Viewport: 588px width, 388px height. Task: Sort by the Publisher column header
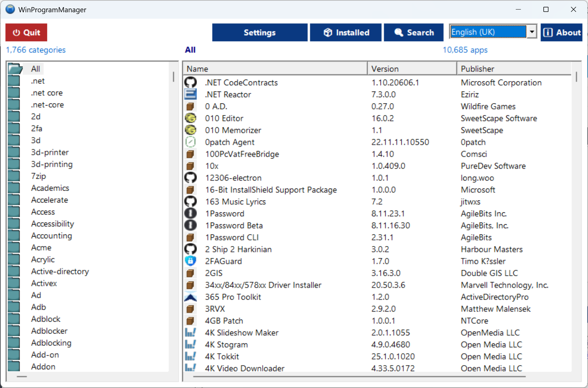point(514,69)
